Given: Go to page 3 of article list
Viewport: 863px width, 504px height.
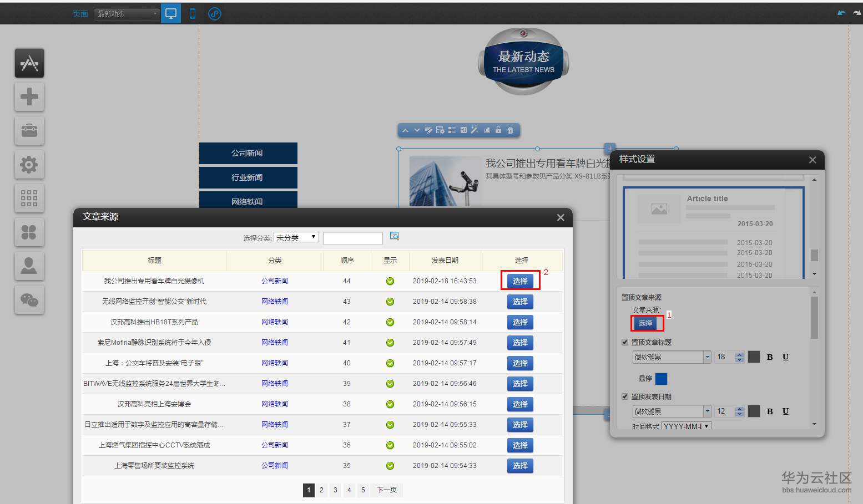Looking at the screenshot, I should (335, 490).
